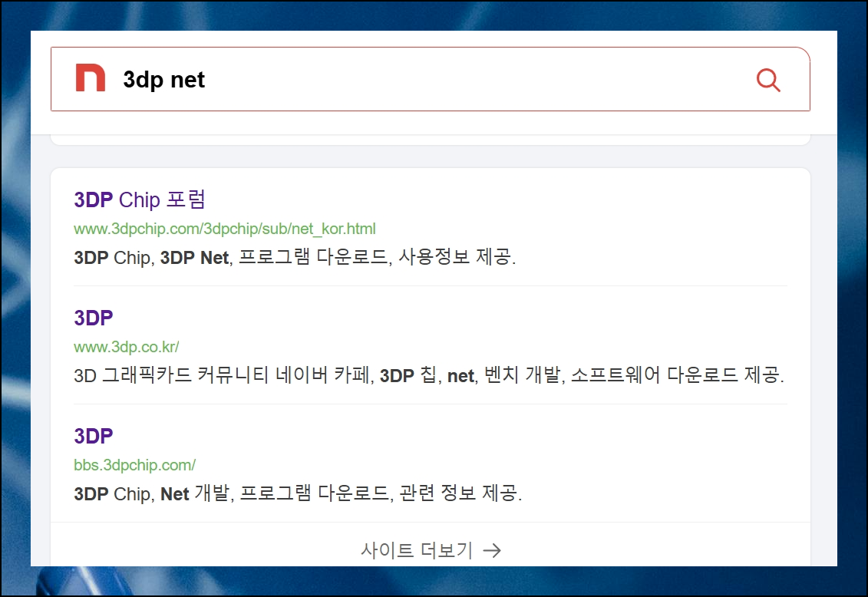Open the 3DP result above www.3dp.co.kr
868x597 pixels.
[94, 318]
